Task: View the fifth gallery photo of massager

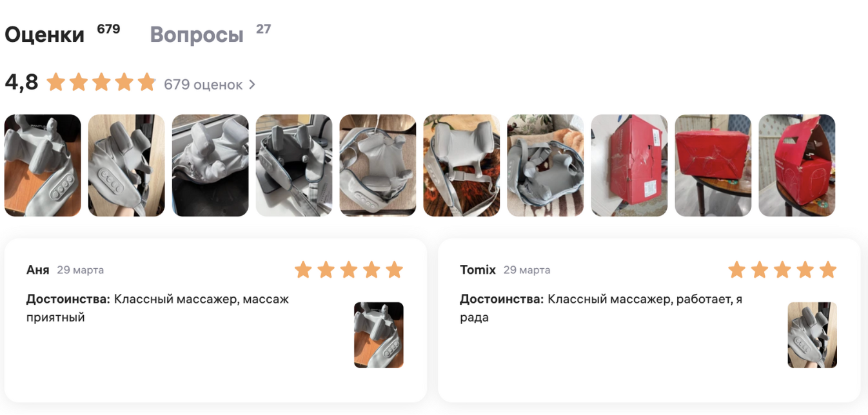Action: coord(378,166)
